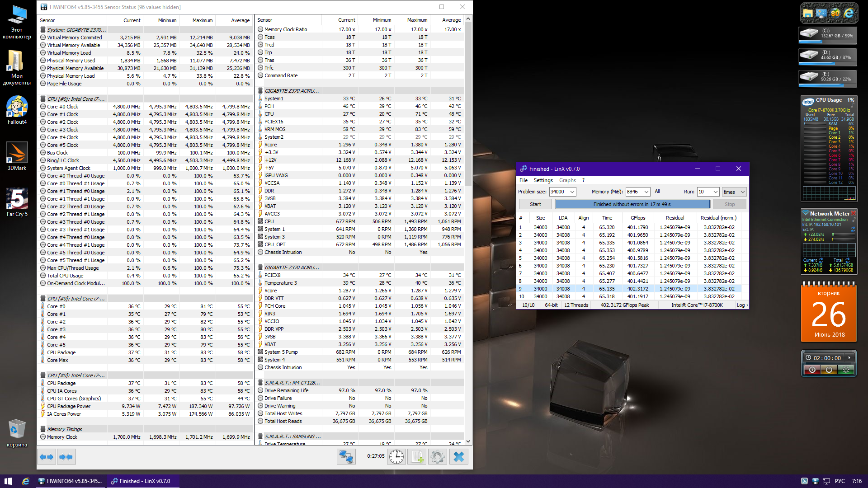The image size is (868, 488).
Task: Open the Settings menu in LinX
Action: 543,180
